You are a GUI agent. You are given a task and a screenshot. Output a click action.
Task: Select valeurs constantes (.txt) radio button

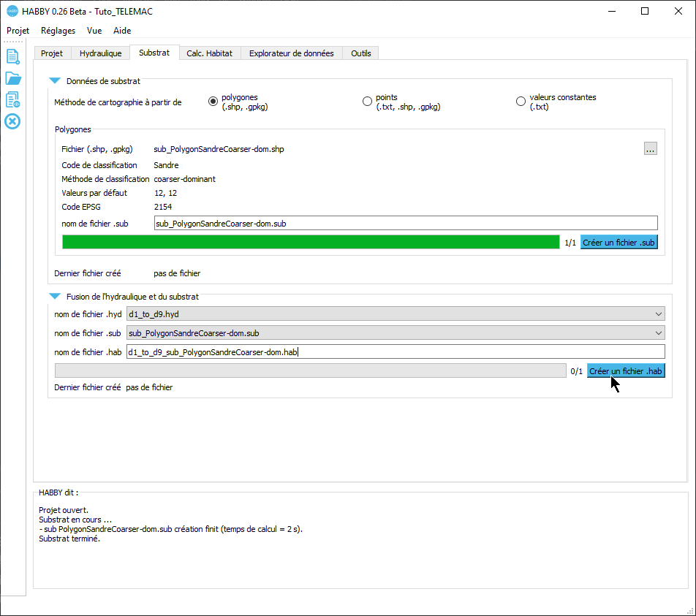[x=521, y=102]
